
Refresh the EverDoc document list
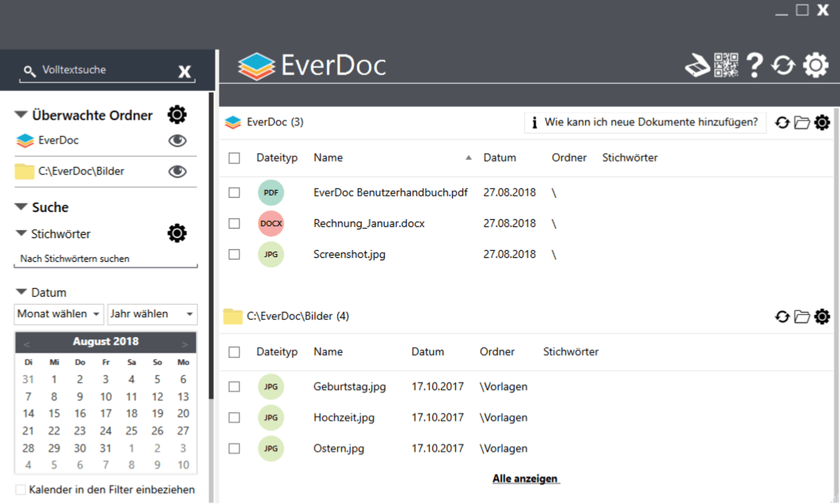783,122
